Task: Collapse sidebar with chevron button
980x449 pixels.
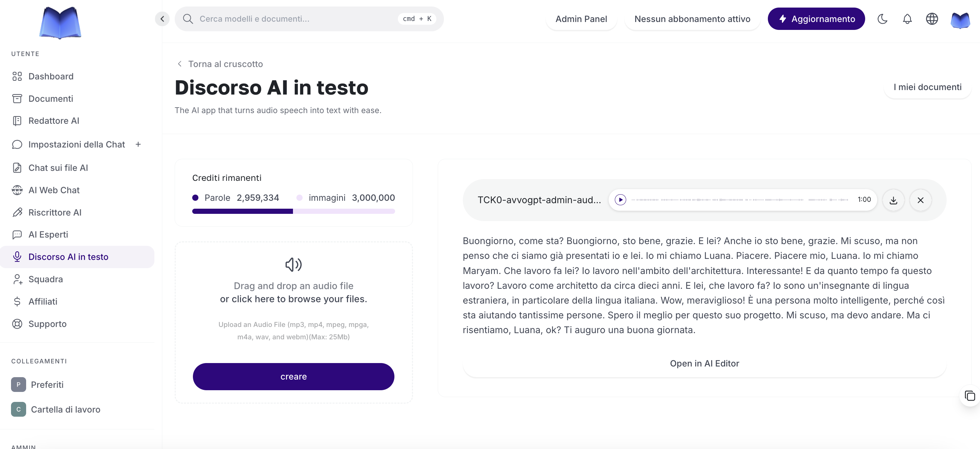Action: tap(162, 19)
